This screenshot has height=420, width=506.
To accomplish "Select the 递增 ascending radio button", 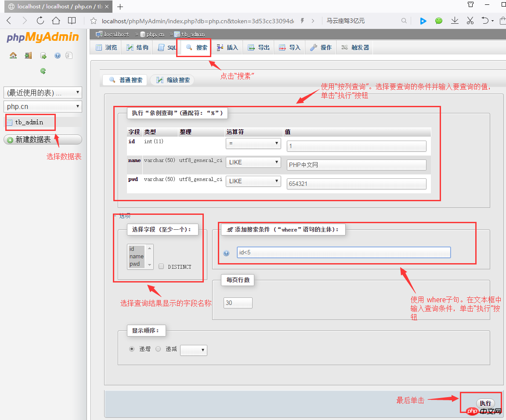I will (132, 349).
